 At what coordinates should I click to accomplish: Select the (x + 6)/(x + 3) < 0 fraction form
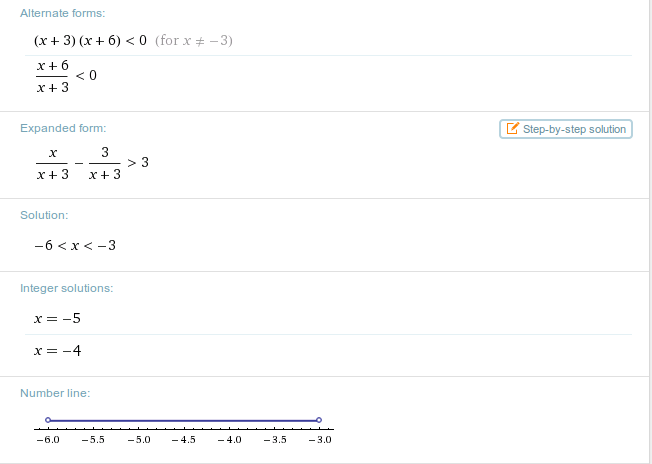click(x=64, y=75)
